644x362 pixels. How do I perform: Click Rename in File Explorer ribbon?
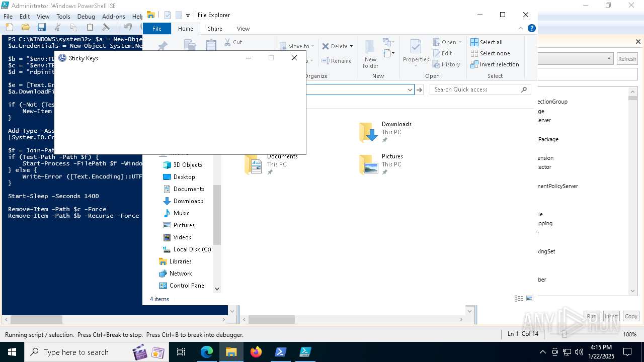pos(337,61)
